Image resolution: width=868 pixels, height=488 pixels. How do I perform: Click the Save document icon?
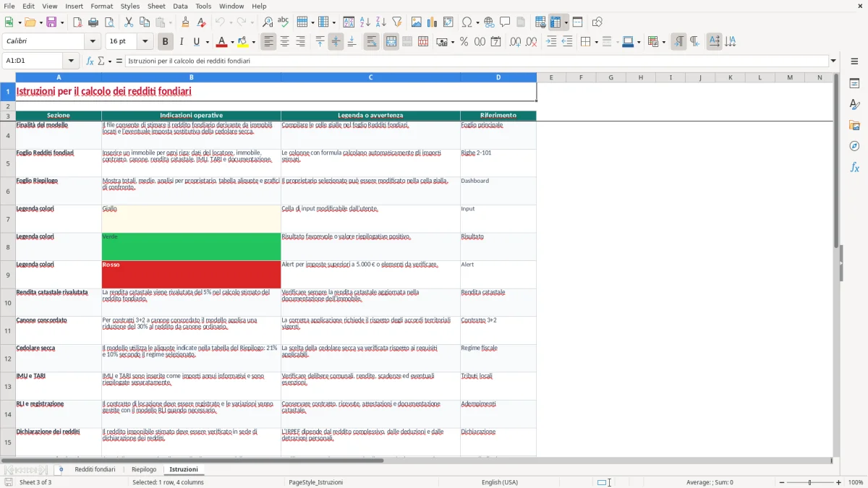coord(51,22)
